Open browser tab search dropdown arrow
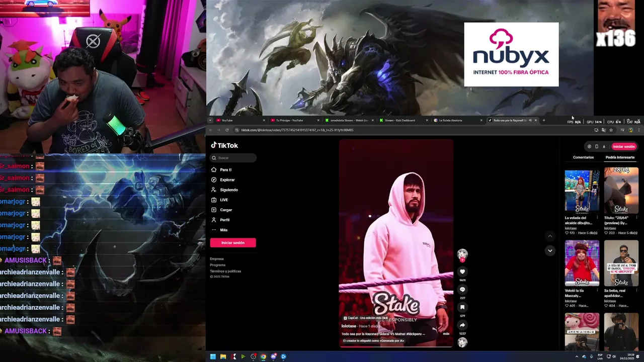This screenshot has height=362, width=644. click(x=210, y=121)
